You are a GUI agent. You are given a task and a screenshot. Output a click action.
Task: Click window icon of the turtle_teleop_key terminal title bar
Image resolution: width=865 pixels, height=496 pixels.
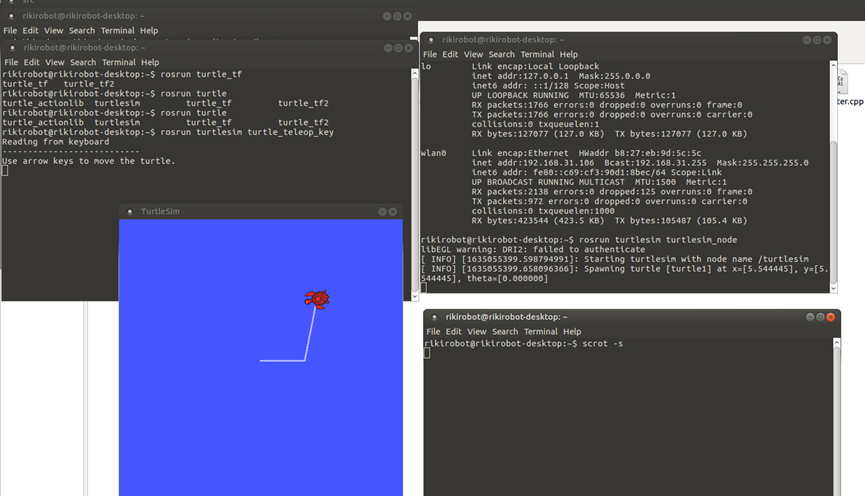click(12, 48)
